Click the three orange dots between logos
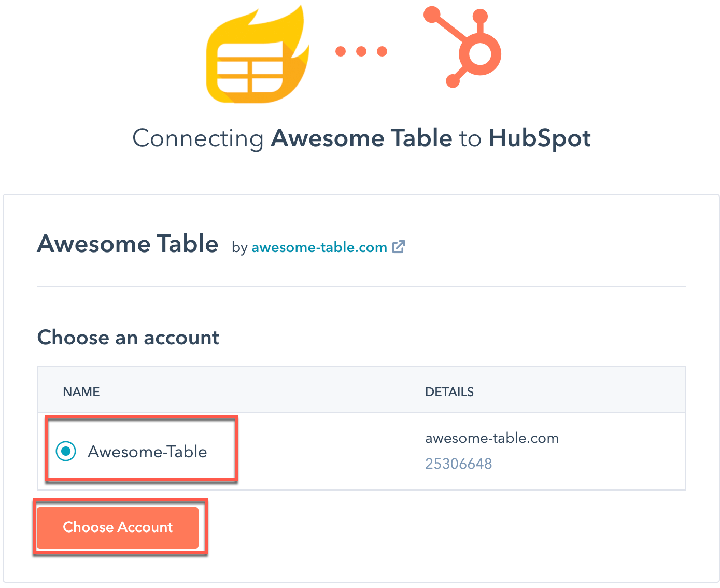 pos(361,50)
